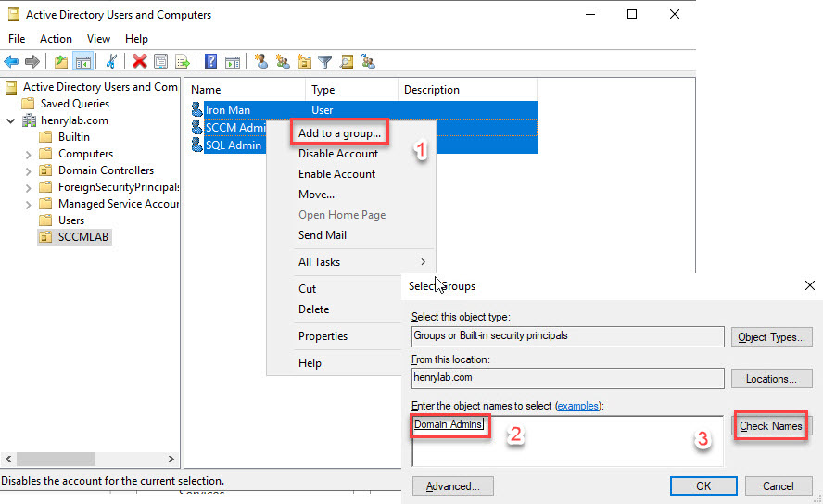This screenshot has width=823, height=504.
Task: Click the scissors Cut toolbar icon
Action: pos(111,62)
